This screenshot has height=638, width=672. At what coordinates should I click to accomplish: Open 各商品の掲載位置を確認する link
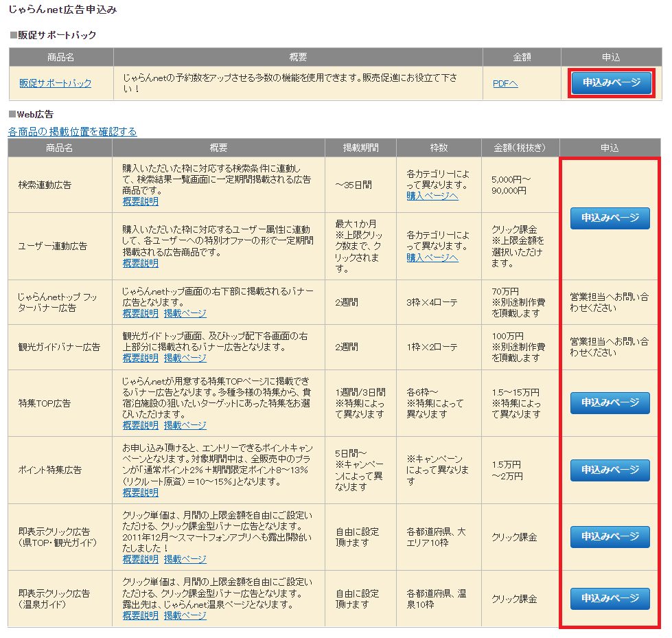coord(72,131)
